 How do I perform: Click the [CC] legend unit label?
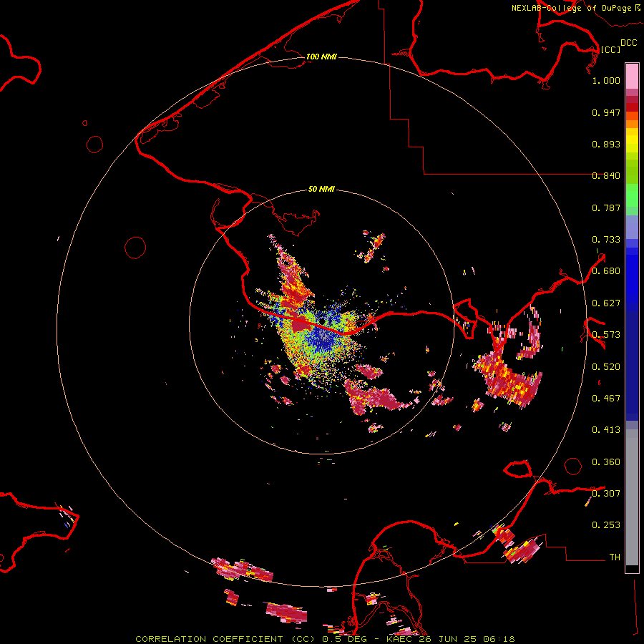coord(610,49)
